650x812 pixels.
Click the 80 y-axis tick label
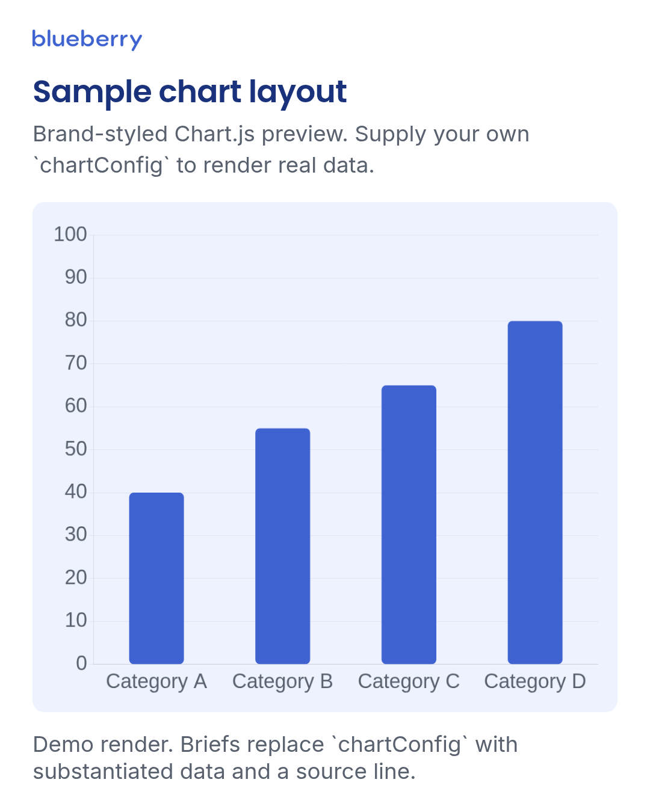tap(76, 320)
